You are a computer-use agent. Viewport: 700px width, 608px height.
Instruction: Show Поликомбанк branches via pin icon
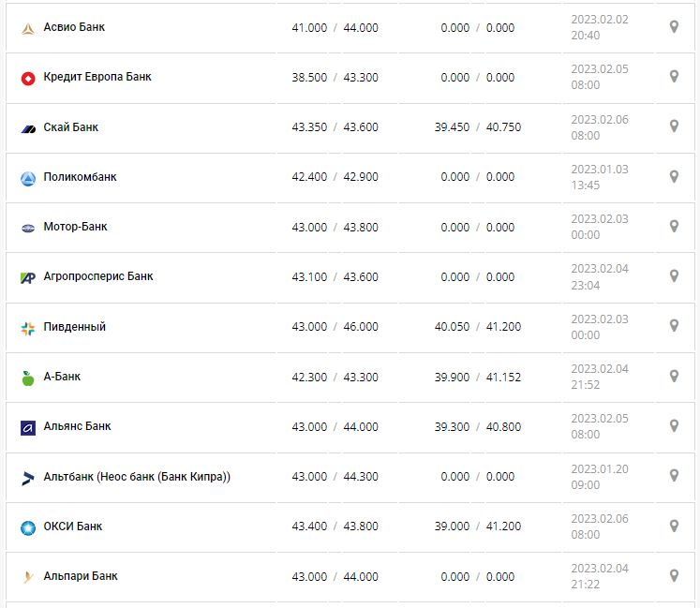pyautogui.click(x=673, y=176)
